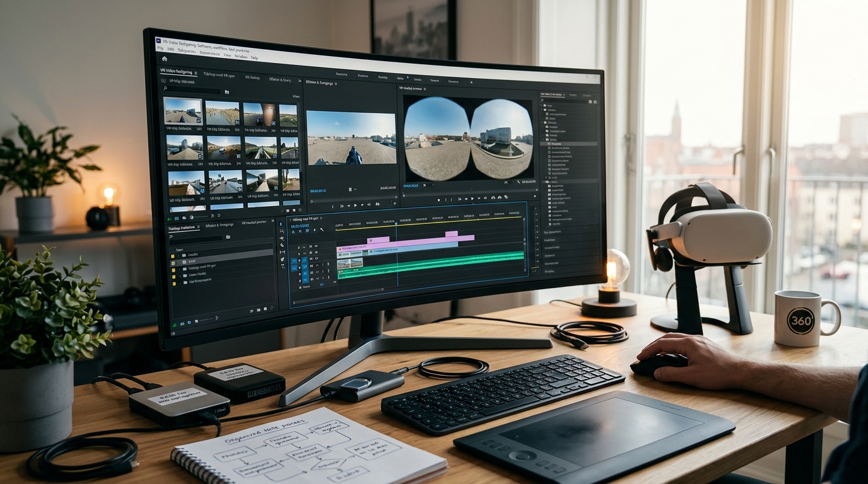Click the wrench settings icon in Program Monitor
The width and height of the screenshot is (868, 484).
pos(519,182)
